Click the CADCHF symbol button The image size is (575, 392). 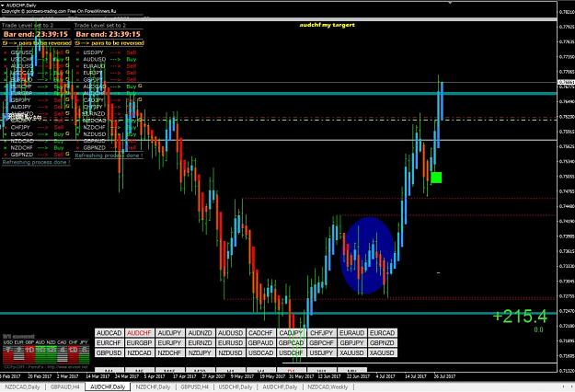(260, 333)
